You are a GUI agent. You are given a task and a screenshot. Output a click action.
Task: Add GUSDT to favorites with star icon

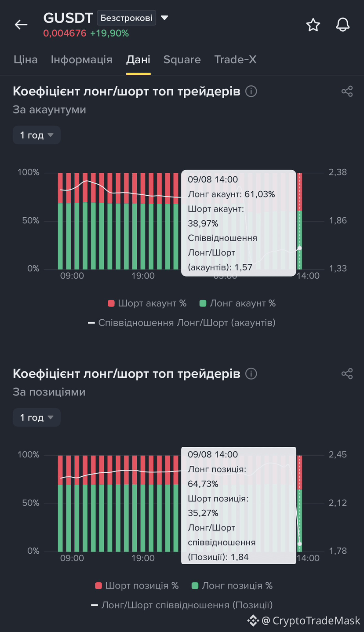(313, 25)
